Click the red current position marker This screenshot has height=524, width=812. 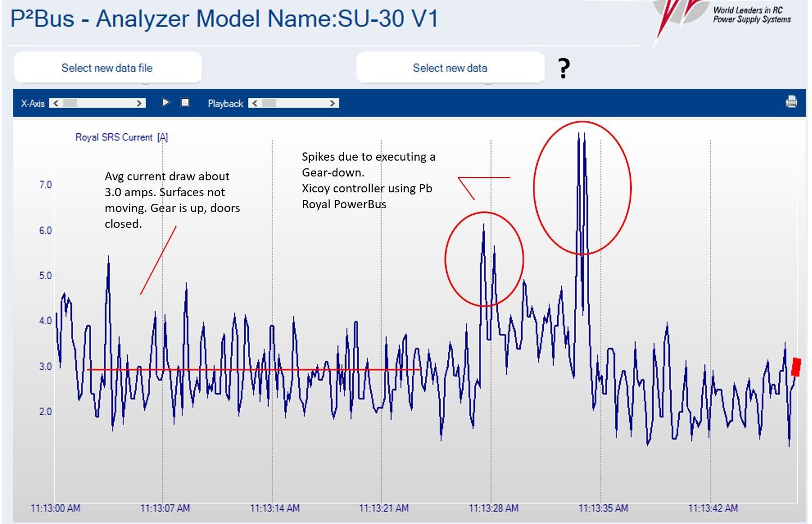point(796,367)
